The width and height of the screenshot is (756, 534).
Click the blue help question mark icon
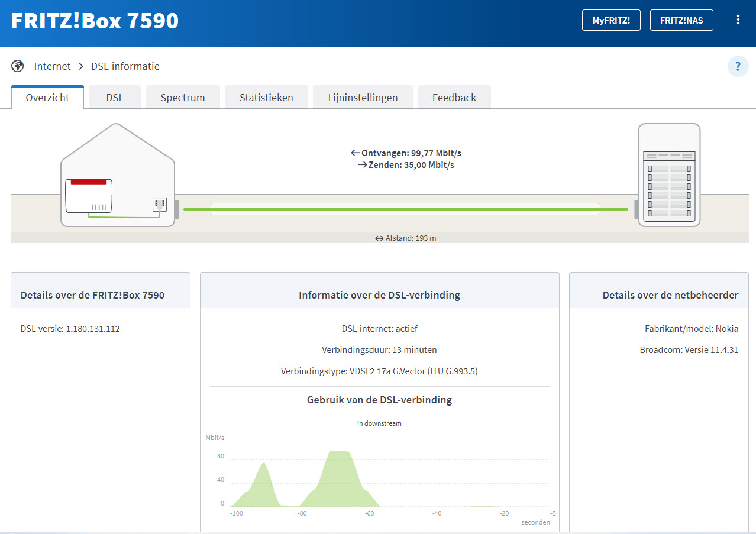point(738,67)
